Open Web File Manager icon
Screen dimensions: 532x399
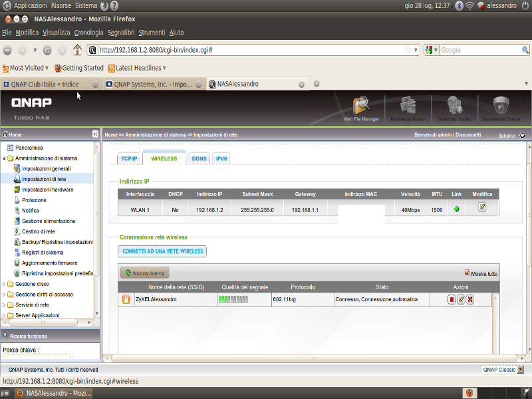coord(361,108)
